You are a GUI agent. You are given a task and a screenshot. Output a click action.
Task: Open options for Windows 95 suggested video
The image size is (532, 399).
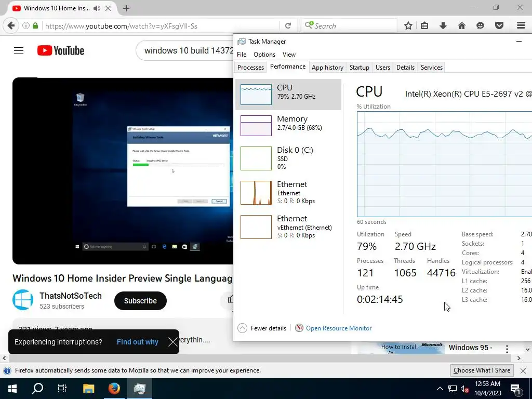507,349
